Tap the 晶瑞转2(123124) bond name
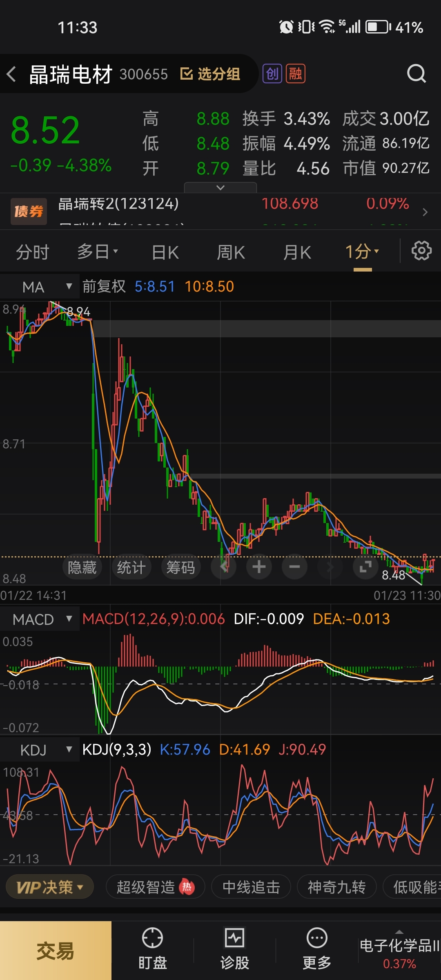 [x=118, y=203]
